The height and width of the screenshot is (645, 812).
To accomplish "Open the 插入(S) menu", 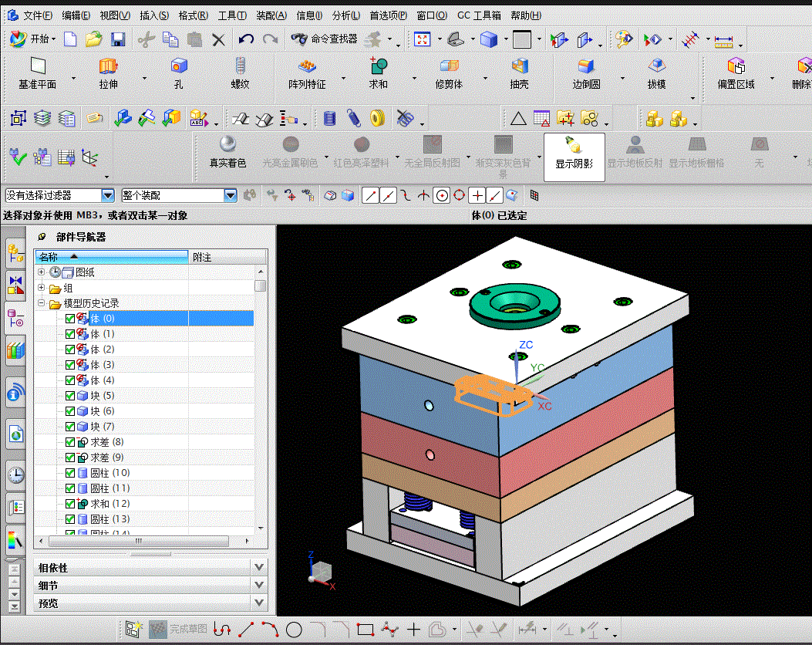I will coord(154,15).
